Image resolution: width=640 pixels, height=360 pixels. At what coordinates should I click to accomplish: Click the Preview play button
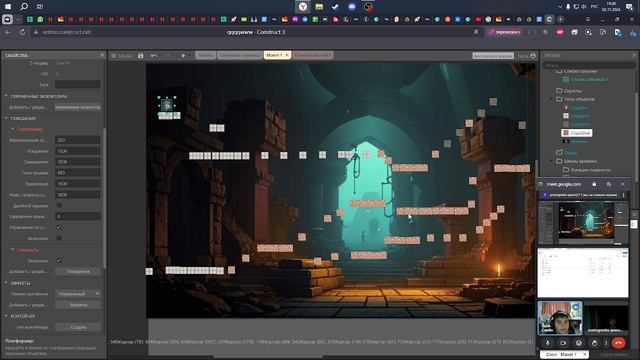click(183, 56)
